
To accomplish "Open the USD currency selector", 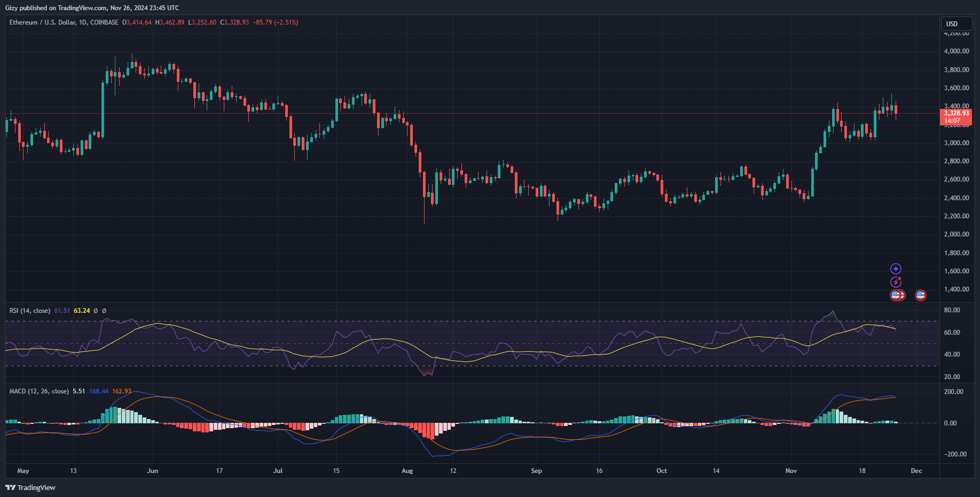I will (956, 23).
